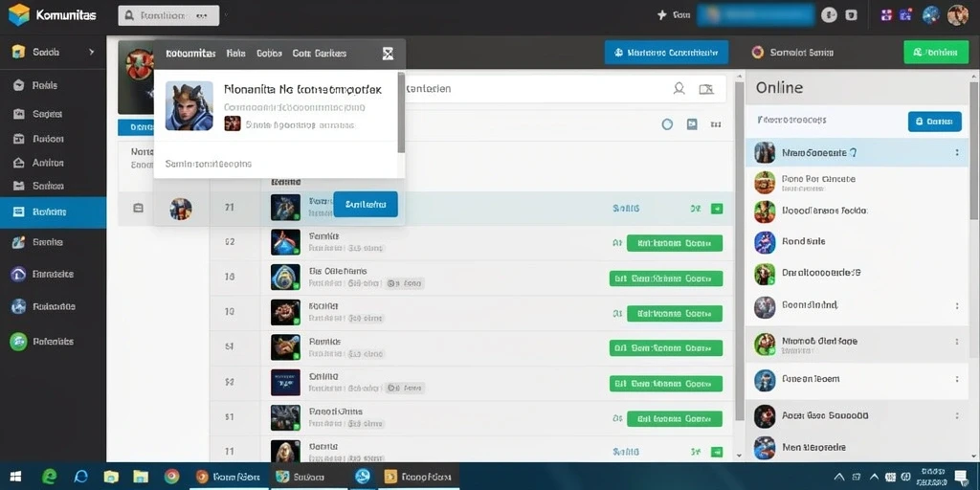Open the game thumbnail in row 52

tap(285, 383)
